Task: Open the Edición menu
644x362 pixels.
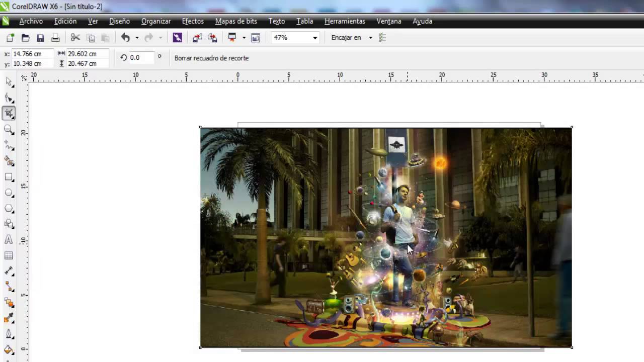Action: 65,21
